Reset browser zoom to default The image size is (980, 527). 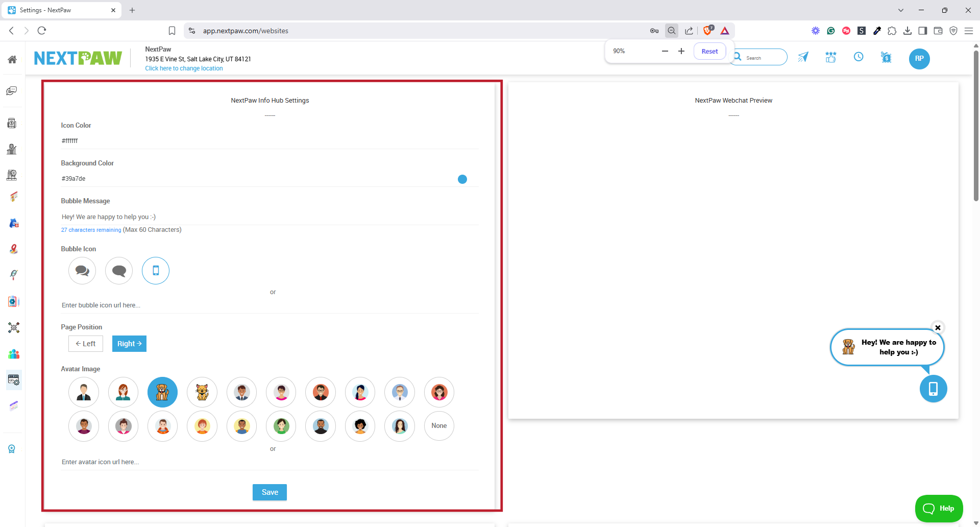[709, 51]
